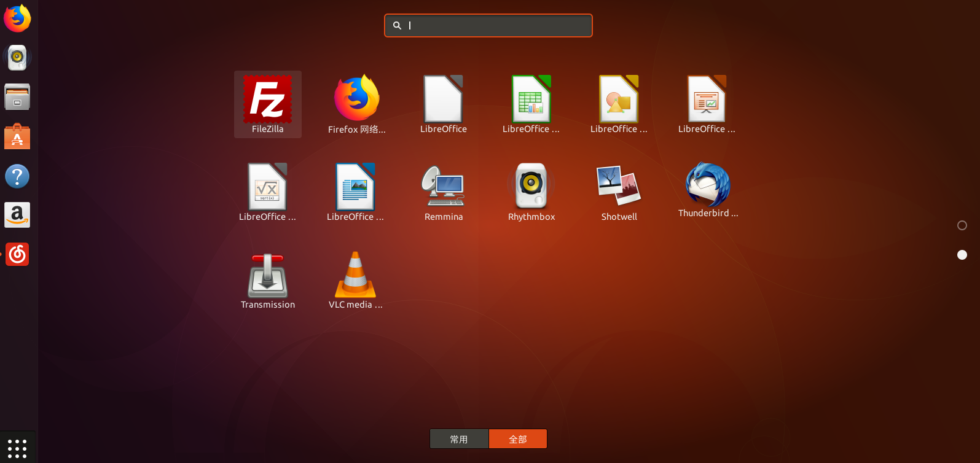Open FileZilla from the app grid
This screenshot has width=980, height=463.
pyautogui.click(x=267, y=104)
